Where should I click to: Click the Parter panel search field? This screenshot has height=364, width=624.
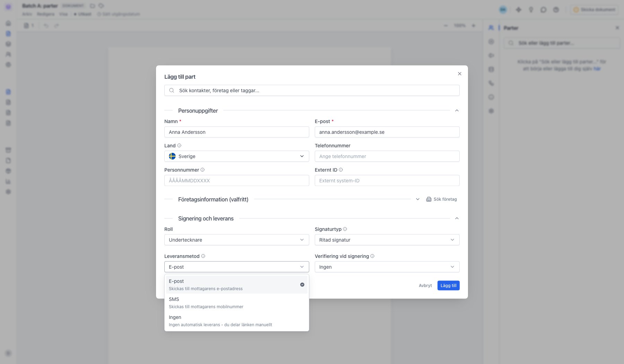[562, 43]
